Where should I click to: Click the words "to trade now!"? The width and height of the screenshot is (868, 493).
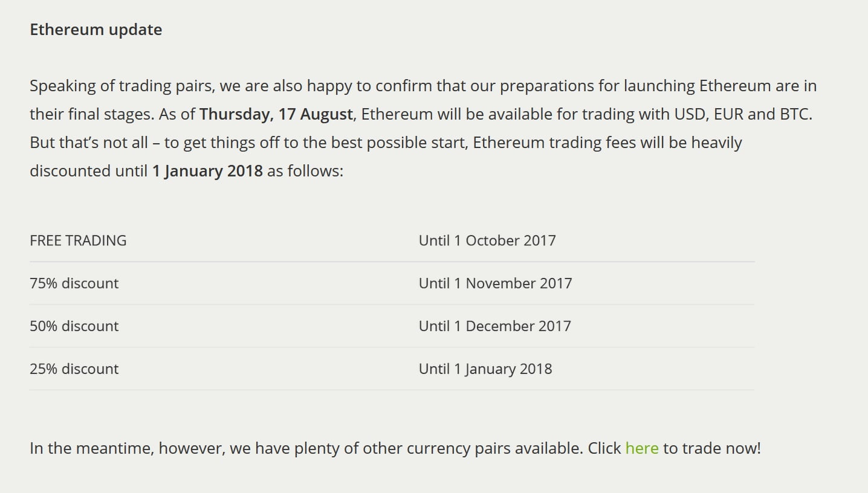click(x=712, y=448)
